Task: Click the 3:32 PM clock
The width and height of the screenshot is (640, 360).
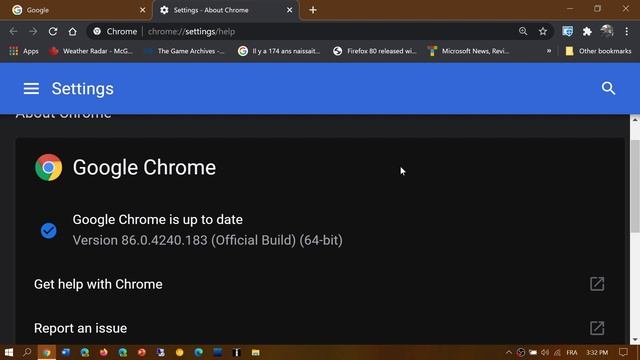Action: (x=597, y=352)
